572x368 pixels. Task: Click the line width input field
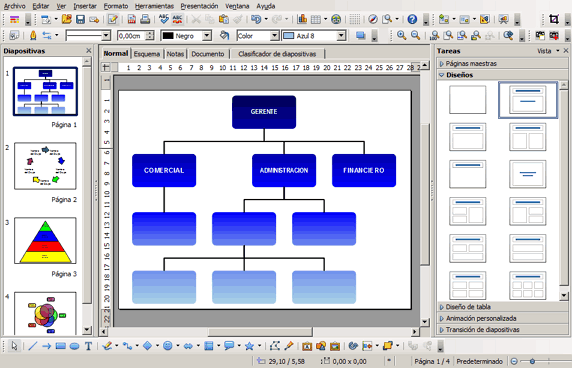tap(131, 36)
